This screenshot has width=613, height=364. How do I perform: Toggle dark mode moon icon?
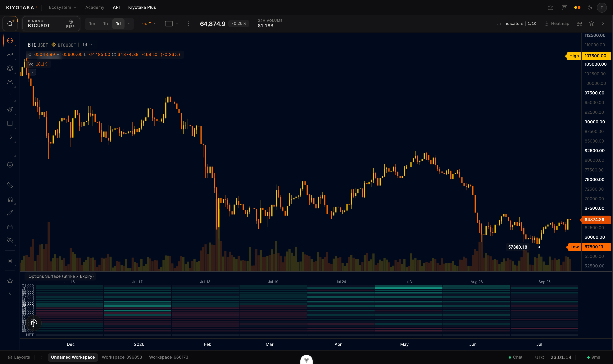(590, 8)
